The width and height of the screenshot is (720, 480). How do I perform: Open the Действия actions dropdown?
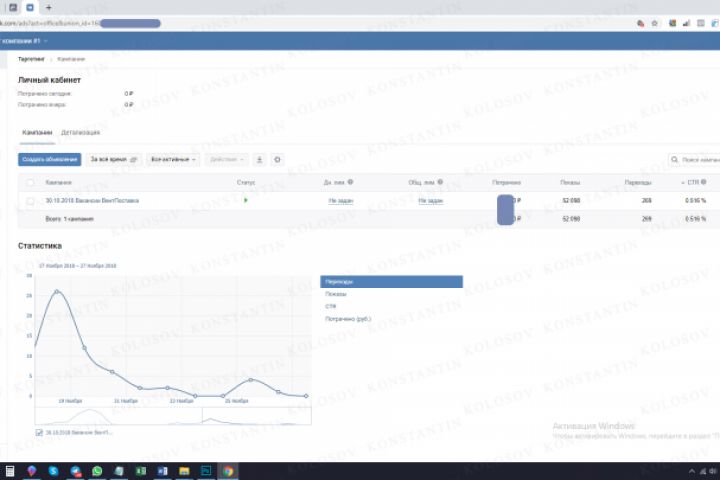pyautogui.click(x=226, y=159)
